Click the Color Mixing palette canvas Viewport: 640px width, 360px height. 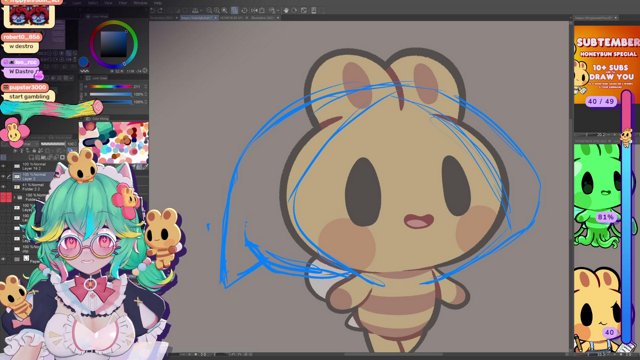114,143
